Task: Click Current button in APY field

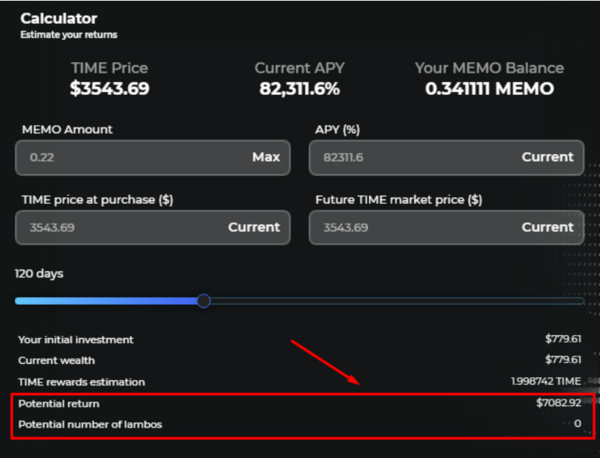Action: (x=547, y=157)
